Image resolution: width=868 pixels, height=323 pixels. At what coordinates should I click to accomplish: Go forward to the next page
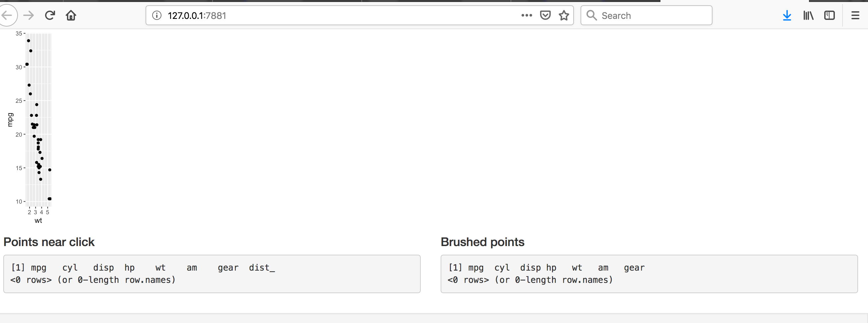click(x=29, y=15)
